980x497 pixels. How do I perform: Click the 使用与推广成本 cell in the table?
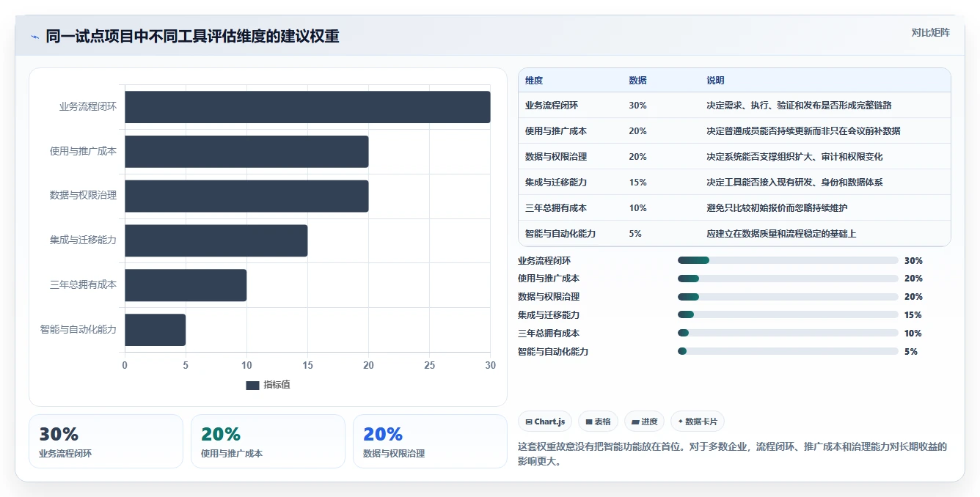(556, 131)
